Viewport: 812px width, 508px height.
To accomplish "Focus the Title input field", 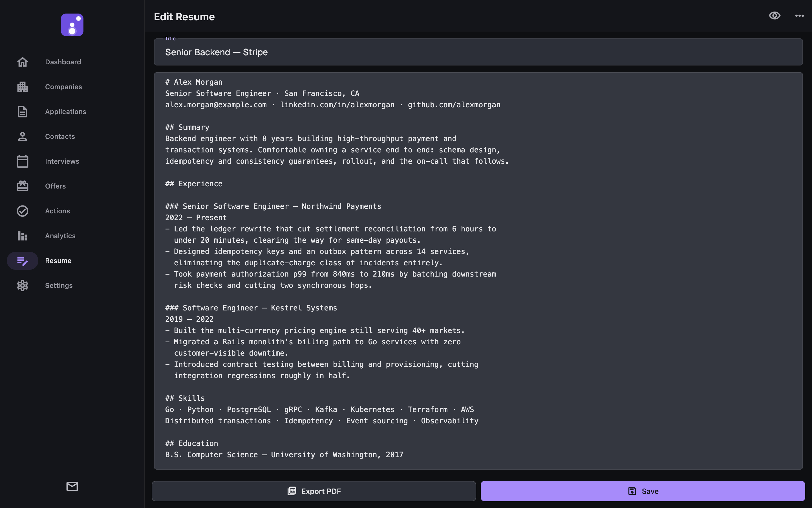I will [x=478, y=52].
